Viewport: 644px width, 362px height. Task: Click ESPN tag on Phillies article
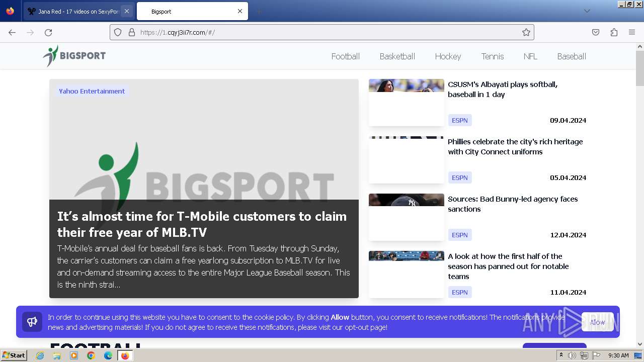point(460,177)
